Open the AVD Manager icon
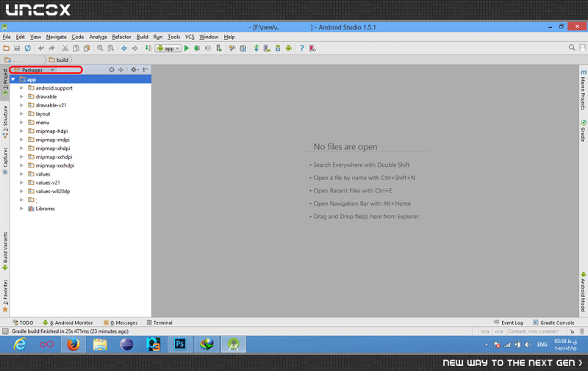 (267, 48)
